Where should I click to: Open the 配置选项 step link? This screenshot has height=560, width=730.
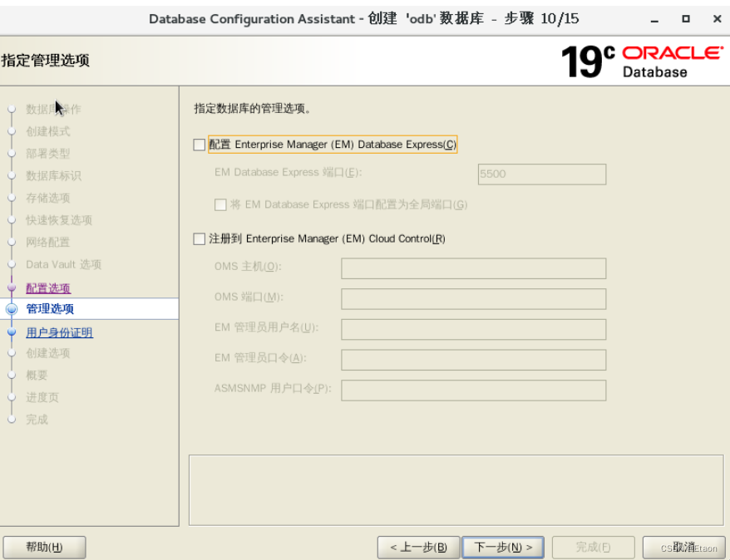48,288
